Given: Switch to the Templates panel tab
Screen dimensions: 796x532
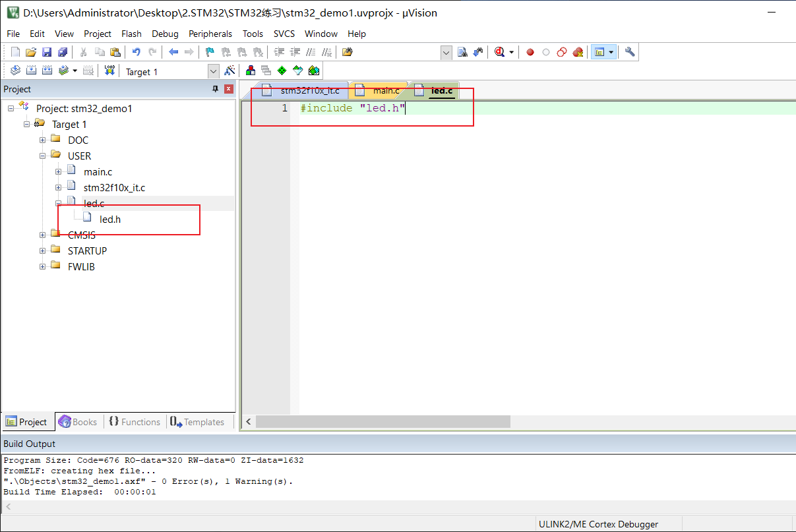Looking at the screenshot, I should 197,422.
